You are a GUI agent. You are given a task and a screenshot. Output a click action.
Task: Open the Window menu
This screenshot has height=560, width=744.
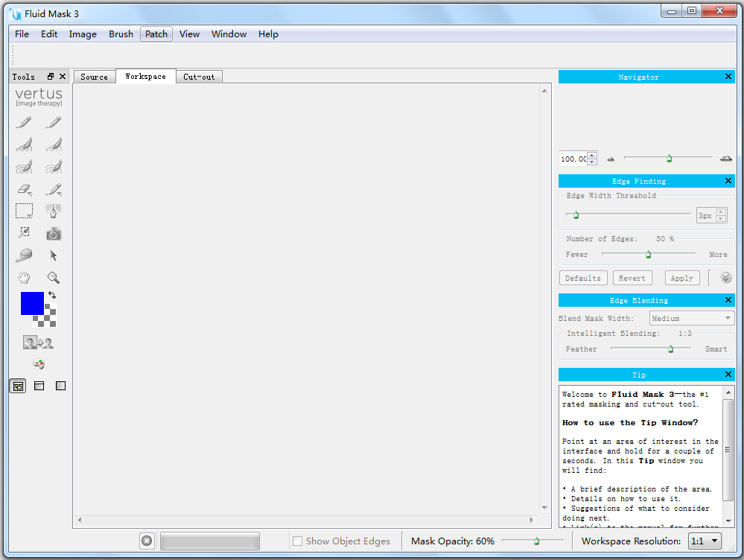click(229, 34)
